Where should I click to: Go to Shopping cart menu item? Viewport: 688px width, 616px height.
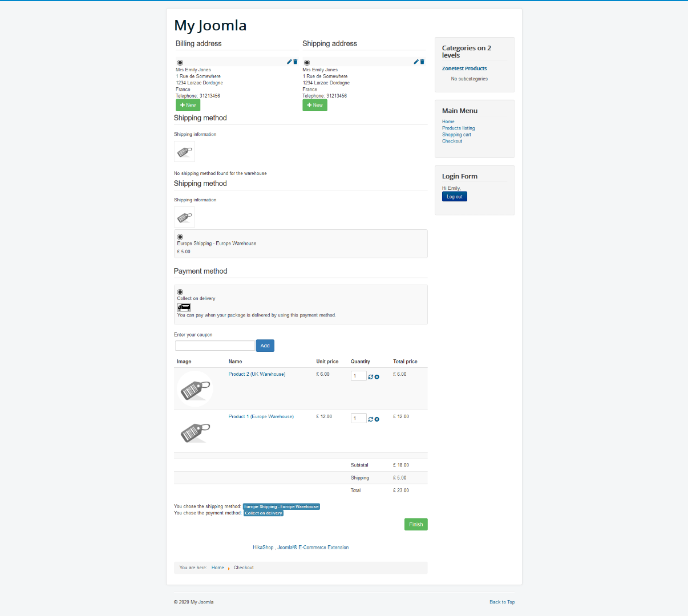pos(456,135)
